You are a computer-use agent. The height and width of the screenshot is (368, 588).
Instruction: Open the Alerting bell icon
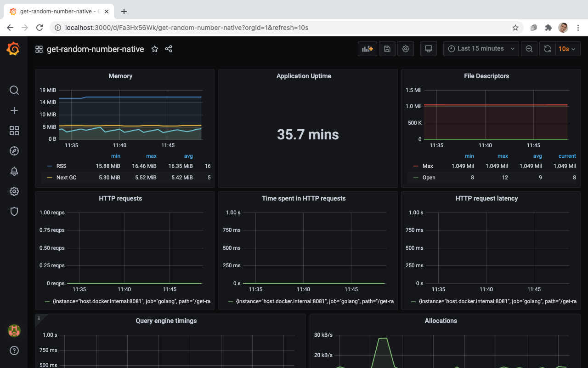(x=14, y=171)
